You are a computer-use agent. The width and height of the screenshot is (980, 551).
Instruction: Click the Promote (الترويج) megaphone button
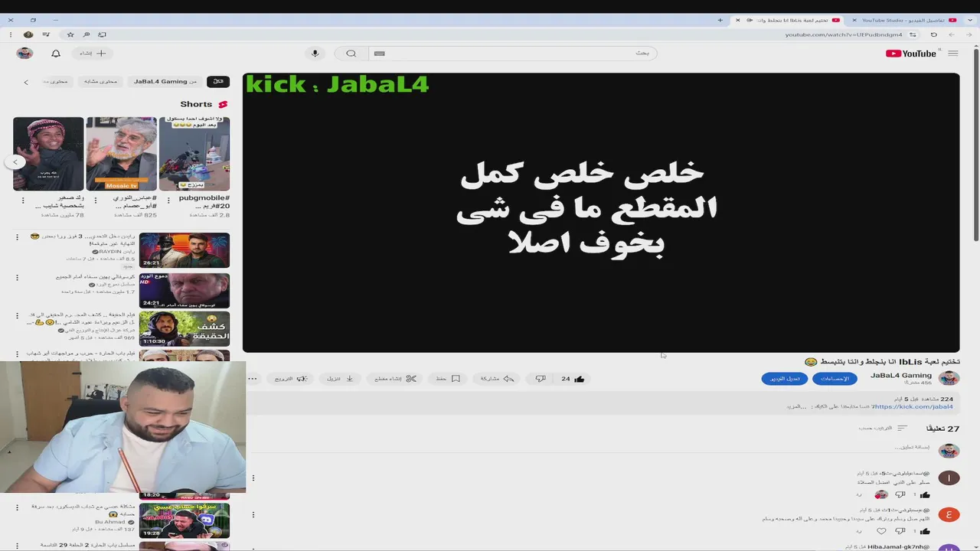pos(291,379)
